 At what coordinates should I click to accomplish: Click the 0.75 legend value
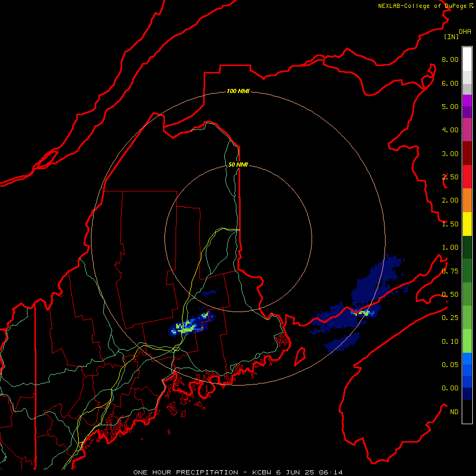450,271
